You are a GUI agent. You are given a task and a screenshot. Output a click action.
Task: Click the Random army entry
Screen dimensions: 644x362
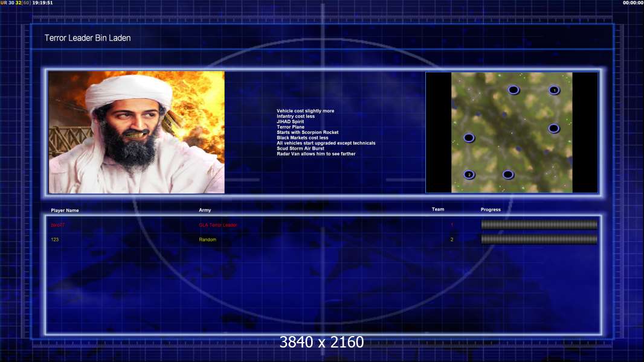coord(207,240)
